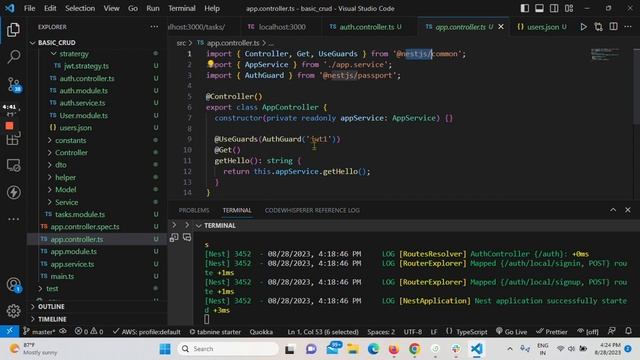Expand the TIMELINE section
The width and height of the screenshot is (640, 360).
pos(52,319)
